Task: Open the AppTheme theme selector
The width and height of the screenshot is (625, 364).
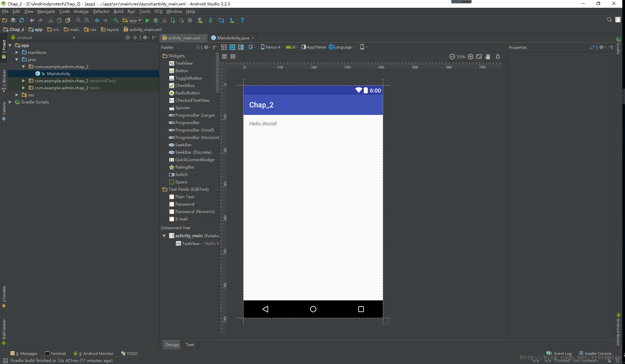Action: [x=314, y=47]
